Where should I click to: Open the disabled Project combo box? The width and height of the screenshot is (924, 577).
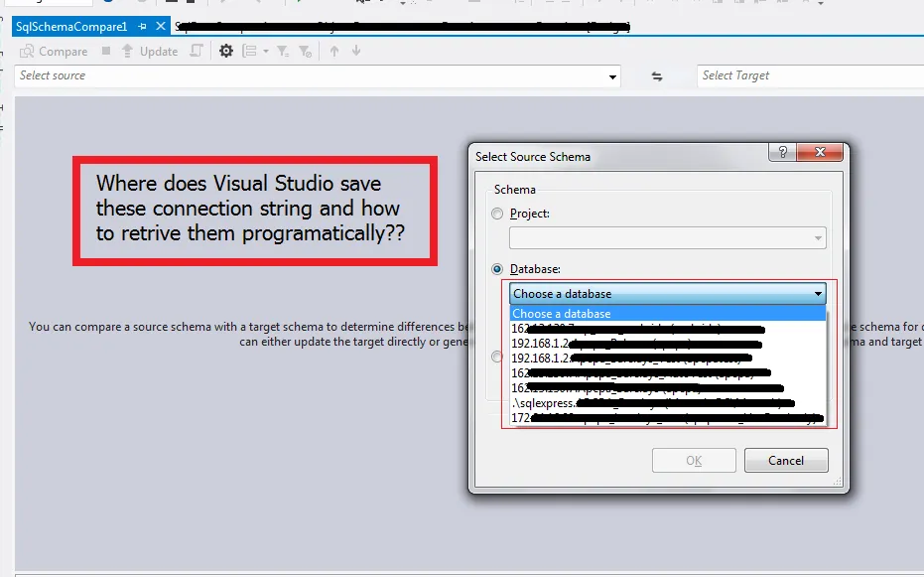pyautogui.click(x=668, y=238)
